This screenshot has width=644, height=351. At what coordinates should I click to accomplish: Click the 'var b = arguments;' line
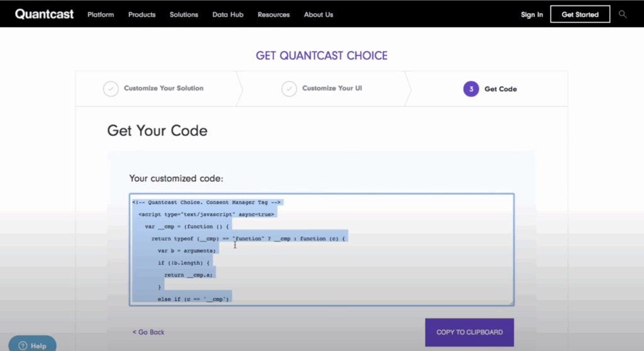[186, 251]
